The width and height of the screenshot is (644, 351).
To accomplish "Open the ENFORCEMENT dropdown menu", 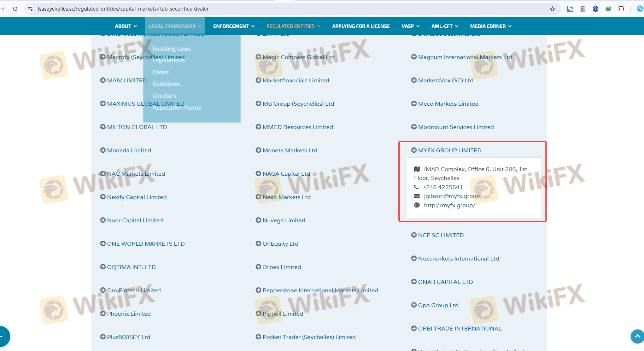I will coord(233,26).
